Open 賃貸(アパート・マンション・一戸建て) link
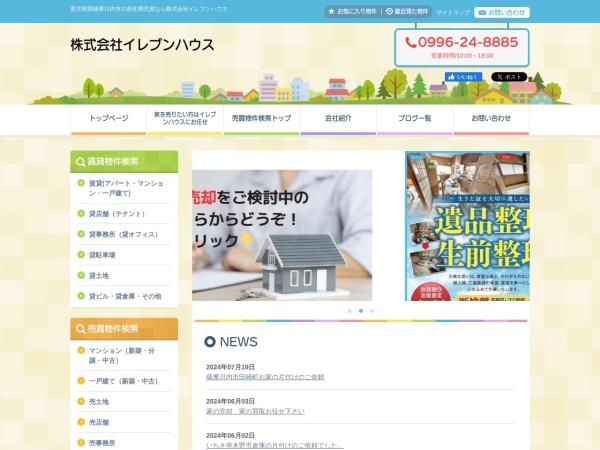The image size is (600, 450). pos(126,188)
